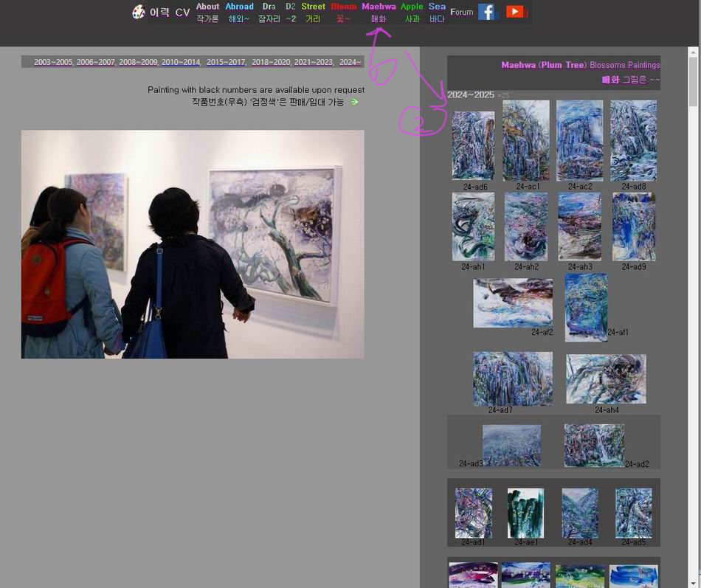The height and width of the screenshot is (588, 701).
Task: Open painting thumbnail 24-ad7
Action: pyautogui.click(x=513, y=378)
